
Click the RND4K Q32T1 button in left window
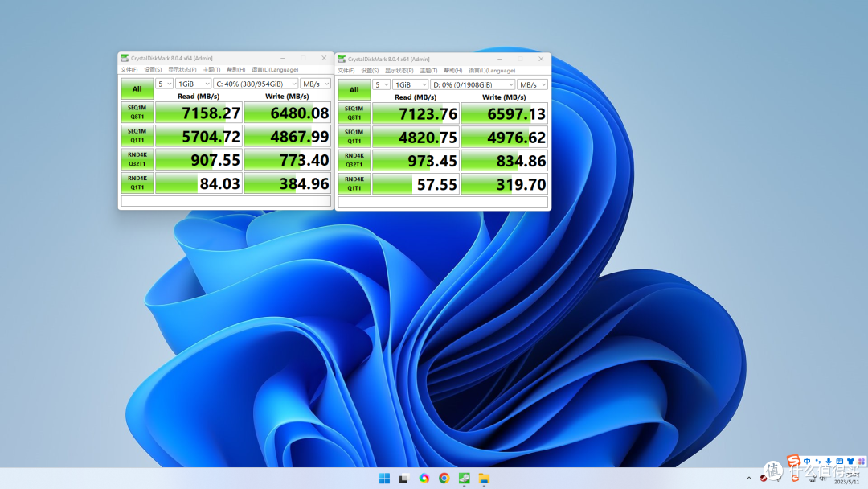[137, 159]
